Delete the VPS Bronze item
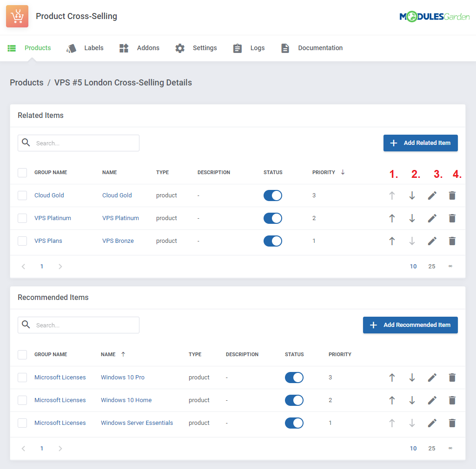476x469 pixels. point(452,241)
